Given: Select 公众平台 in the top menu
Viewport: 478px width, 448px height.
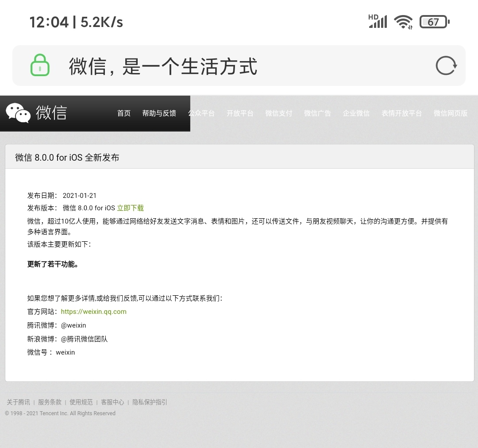Looking at the screenshot, I should [x=202, y=113].
